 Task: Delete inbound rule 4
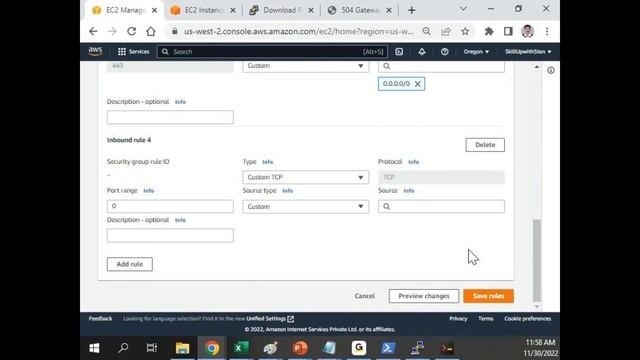[x=485, y=145]
